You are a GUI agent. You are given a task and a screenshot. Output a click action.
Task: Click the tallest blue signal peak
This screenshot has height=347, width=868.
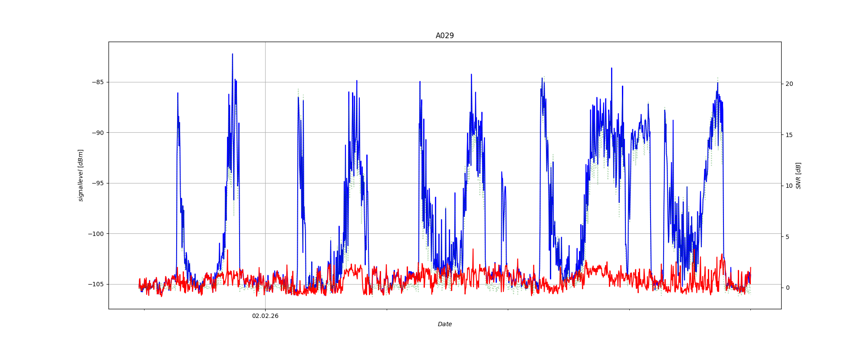pyautogui.click(x=233, y=55)
